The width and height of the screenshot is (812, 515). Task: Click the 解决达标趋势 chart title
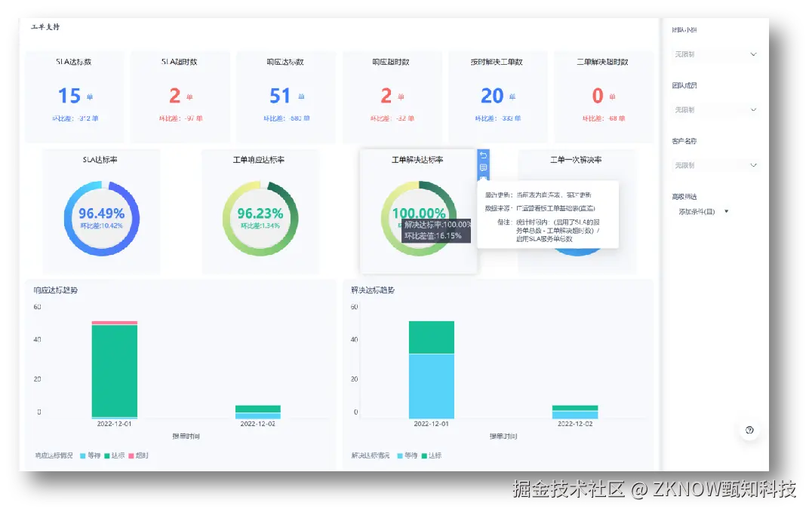pos(373,290)
